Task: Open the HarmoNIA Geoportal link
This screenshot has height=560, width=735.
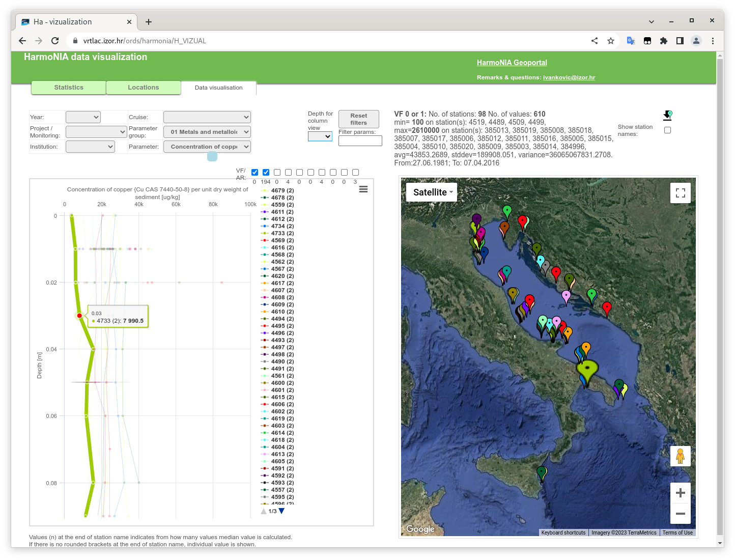Action: click(x=512, y=63)
